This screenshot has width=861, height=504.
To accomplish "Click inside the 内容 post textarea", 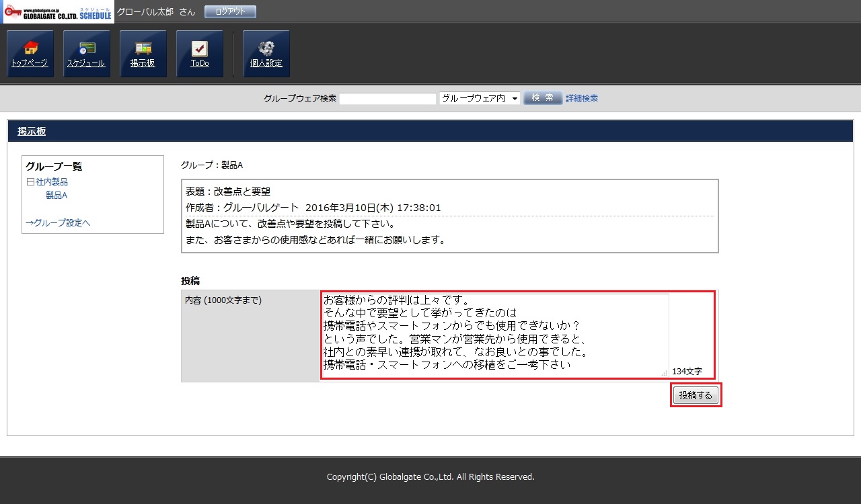I will tap(494, 335).
